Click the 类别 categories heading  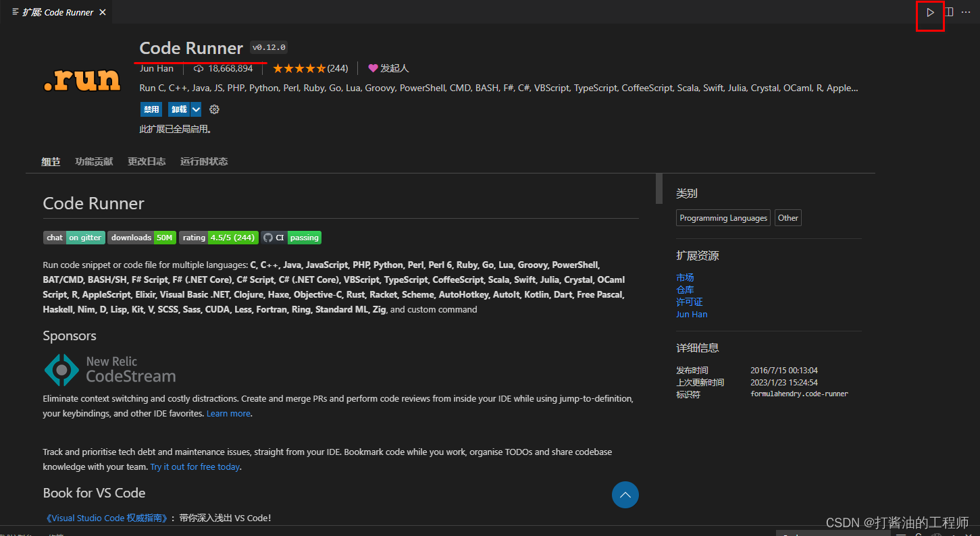[x=687, y=193]
